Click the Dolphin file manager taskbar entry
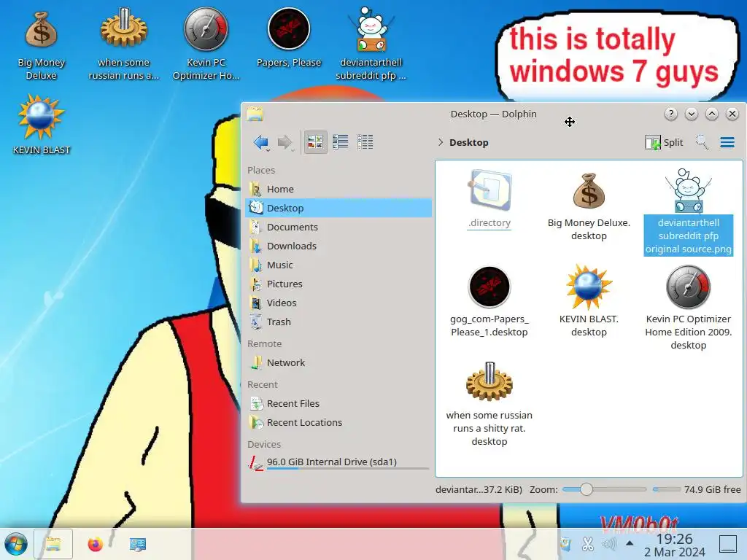Viewport: 747px width, 560px height. point(53,544)
